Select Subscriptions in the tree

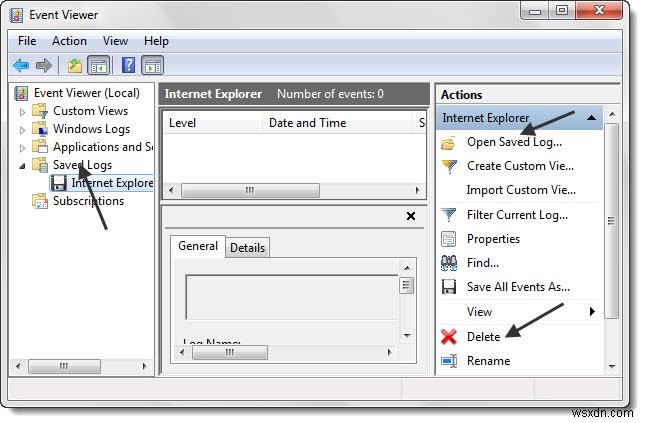tap(88, 201)
